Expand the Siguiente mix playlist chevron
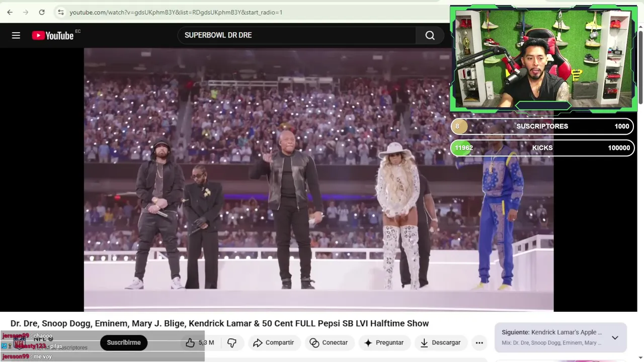Screen dimensions: 644x362 coord(615,337)
